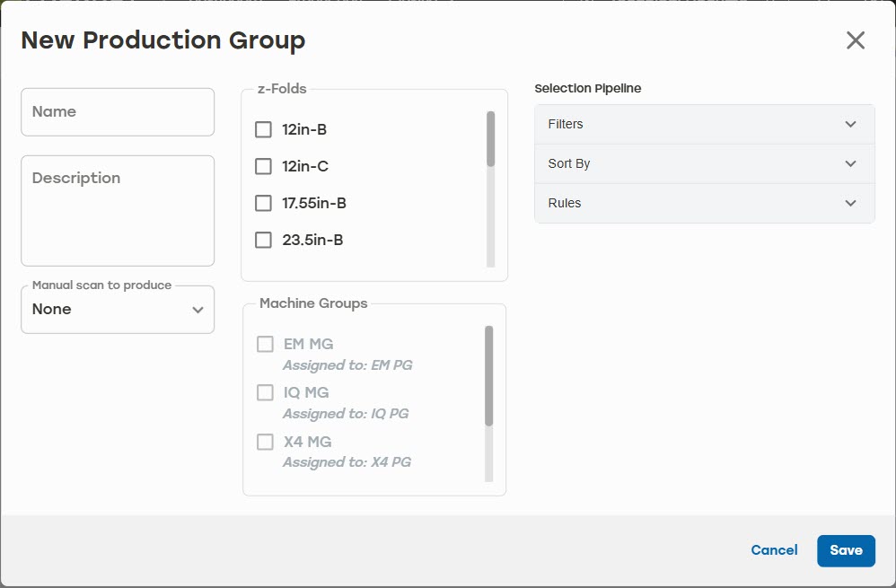Focus the Name input field
This screenshot has height=588, width=896.
tap(118, 112)
